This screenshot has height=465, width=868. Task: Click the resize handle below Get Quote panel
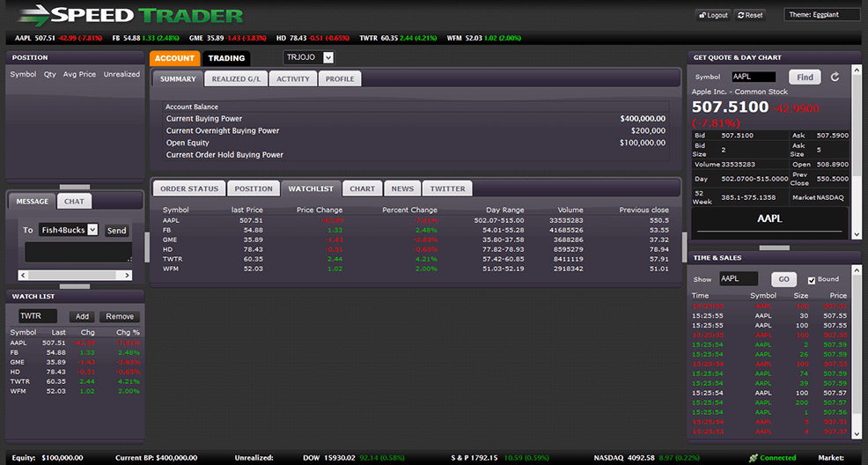click(x=774, y=247)
